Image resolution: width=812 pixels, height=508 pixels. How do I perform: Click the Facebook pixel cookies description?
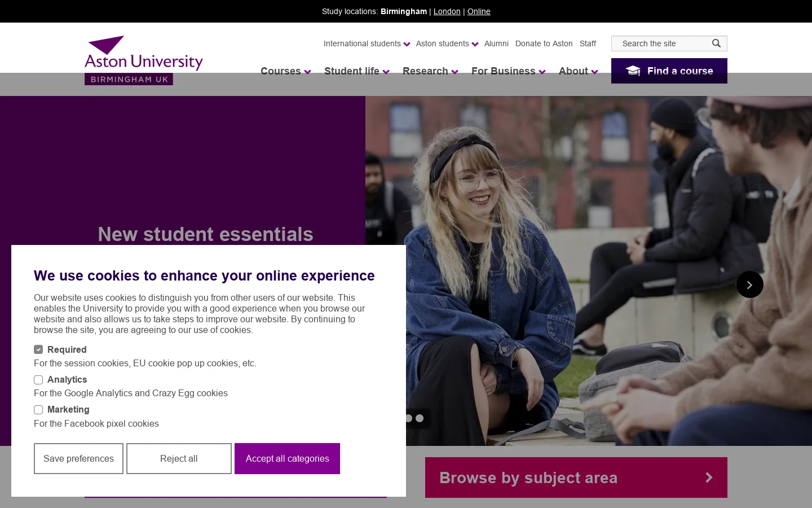click(x=96, y=423)
